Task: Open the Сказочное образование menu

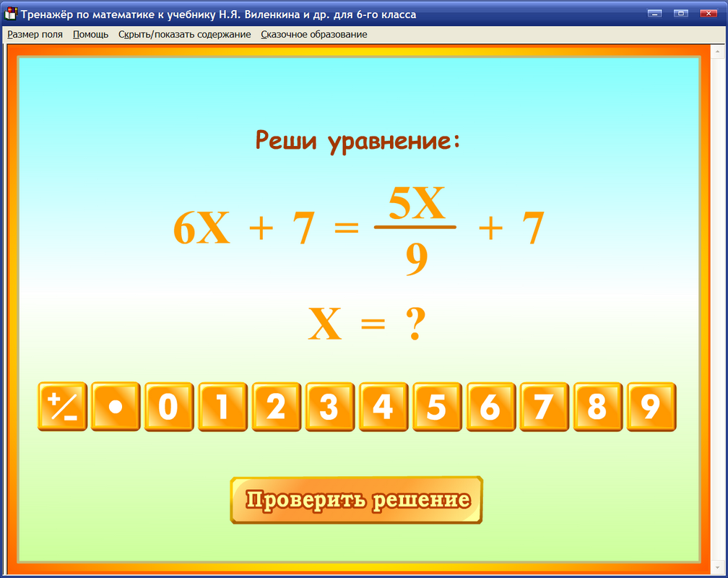Action: [315, 34]
